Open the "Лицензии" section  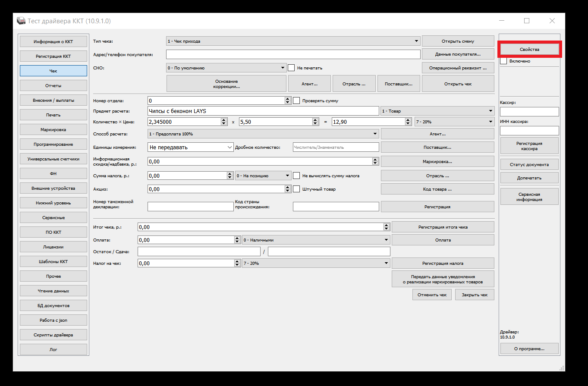pyautogui.click(x=53, y=247)
